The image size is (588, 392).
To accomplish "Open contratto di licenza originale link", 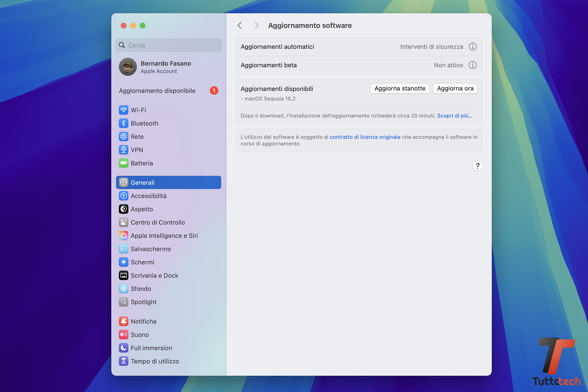I will [365, 137].
